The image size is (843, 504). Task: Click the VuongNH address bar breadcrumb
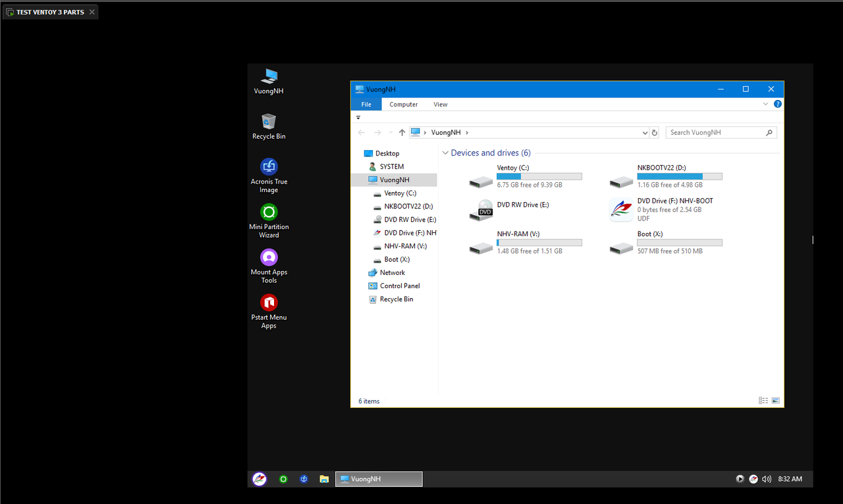[446, 132]
